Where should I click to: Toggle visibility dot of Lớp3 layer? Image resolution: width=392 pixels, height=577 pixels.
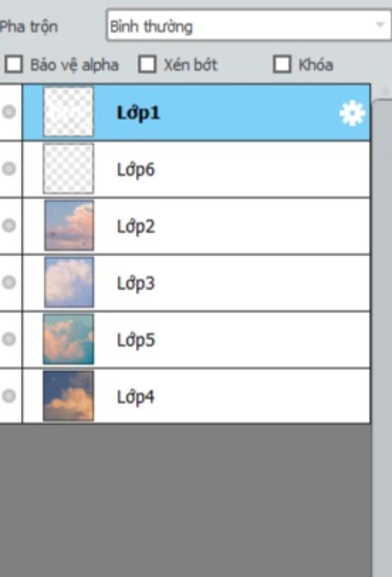pos(9,282)
